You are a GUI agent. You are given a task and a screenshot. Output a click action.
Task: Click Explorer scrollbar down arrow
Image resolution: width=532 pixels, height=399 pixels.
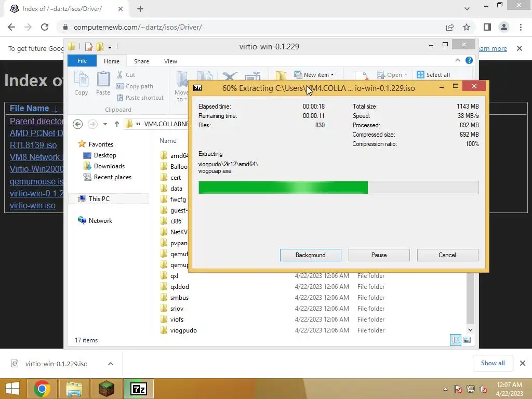point(470,330)
